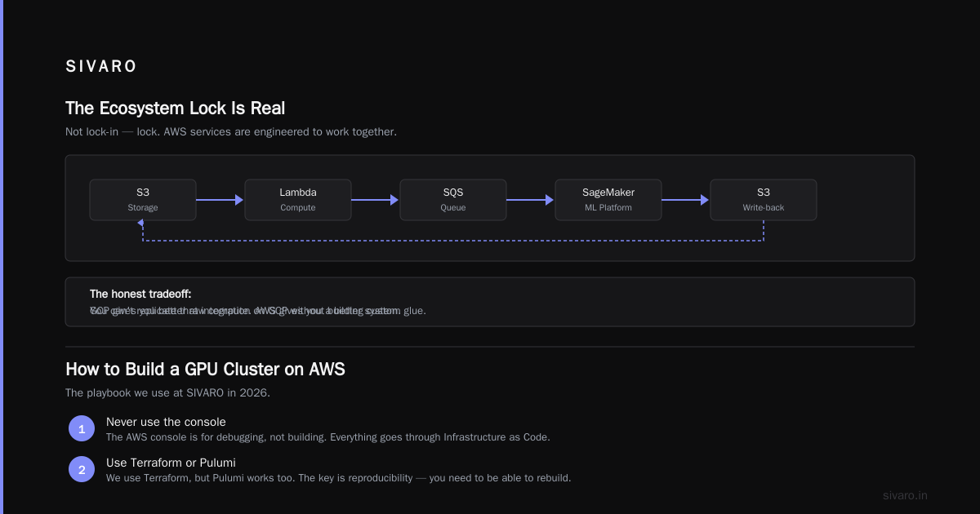Click description 'We use Terraform, but Pulumi works too'
Image resolution: width=980 pixels, height=514 pixels.
[338, 478]
